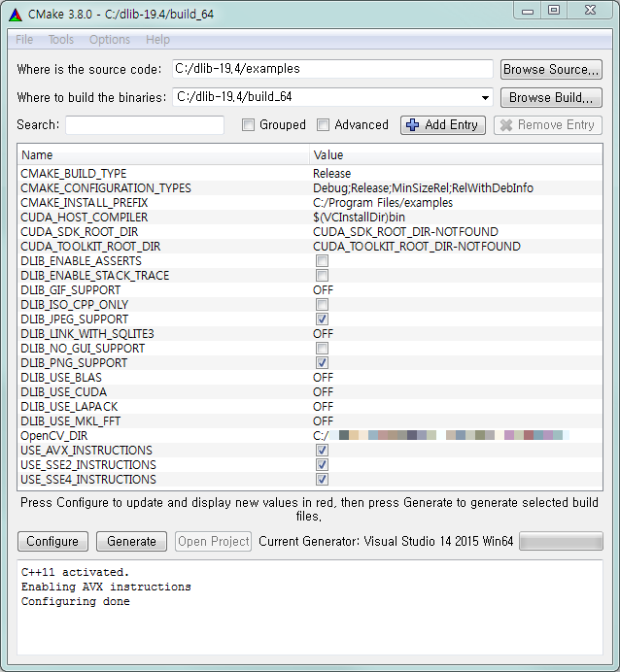Viewport: 620px width, 672px height.
Task: Disable USE_AVX_INSTRUCTIONS checkbox
Action: pyautogui.click(x=322, y=451)
